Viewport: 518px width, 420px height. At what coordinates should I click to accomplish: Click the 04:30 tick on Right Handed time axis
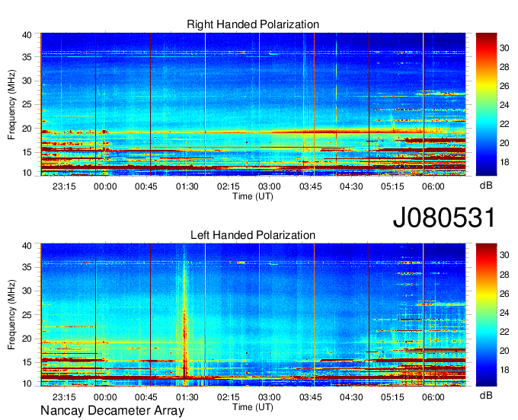coord(351,186)
